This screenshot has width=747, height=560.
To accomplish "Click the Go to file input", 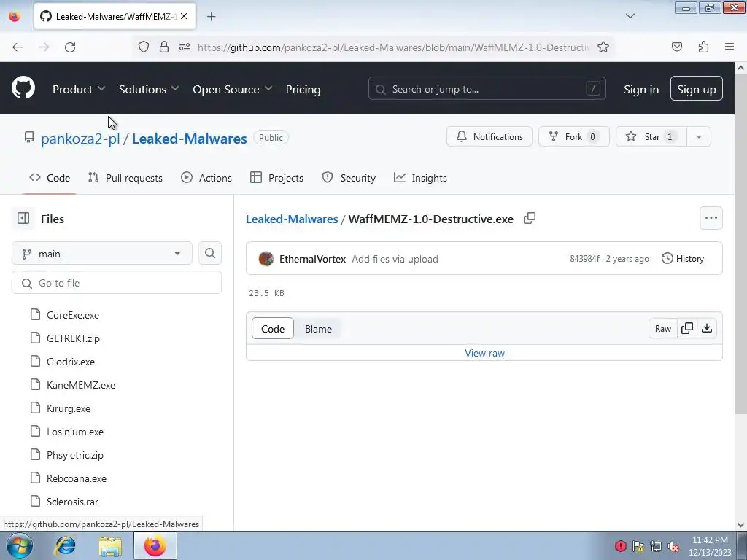I will [117, 283].
